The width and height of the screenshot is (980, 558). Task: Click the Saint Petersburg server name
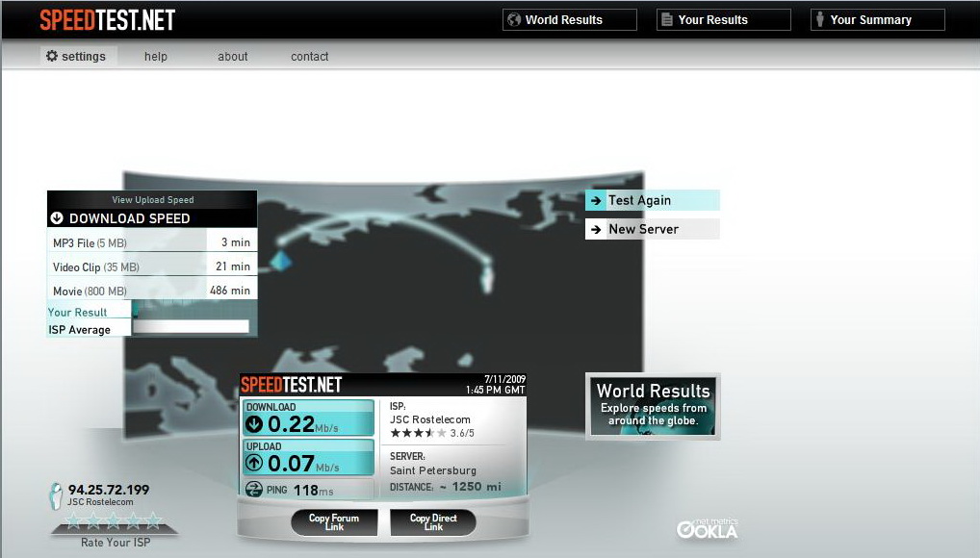pyautogui.click(x=433, y=470)
